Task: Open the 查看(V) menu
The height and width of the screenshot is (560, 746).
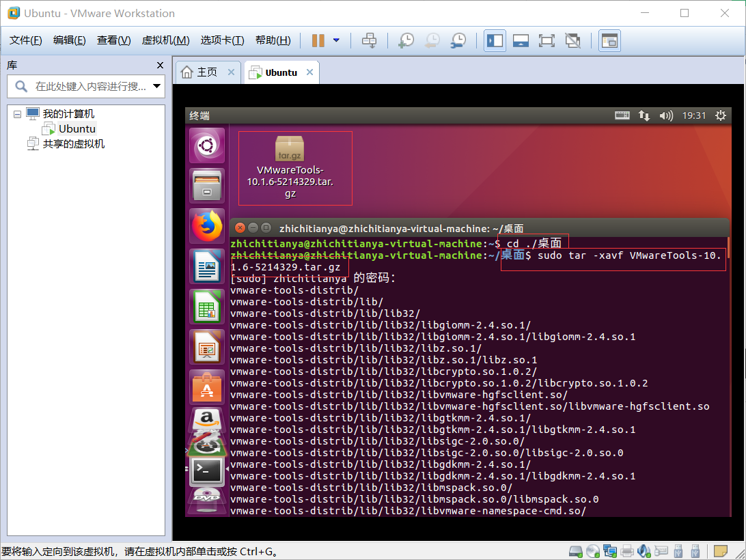Action: [x=113, y=40]
